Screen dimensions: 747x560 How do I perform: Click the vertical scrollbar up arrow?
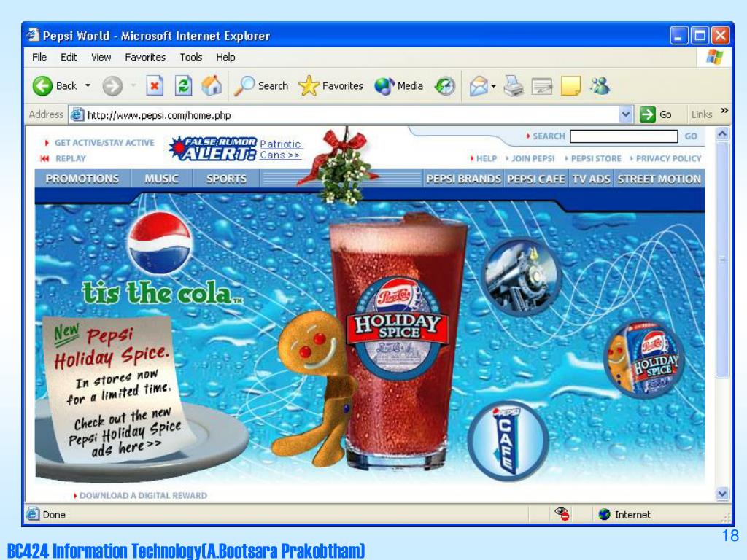point(722,134)
